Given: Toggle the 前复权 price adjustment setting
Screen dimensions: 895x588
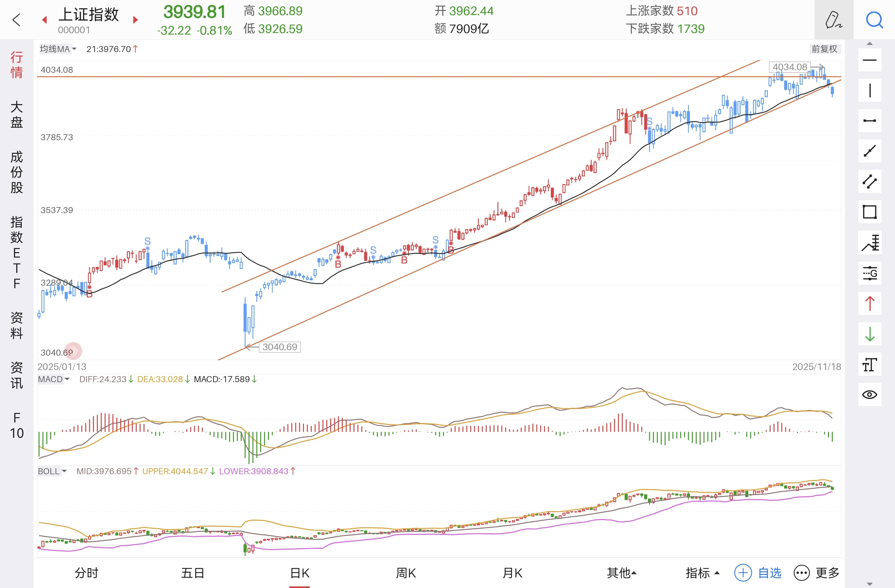Looking at the screenshot, I should pos(824,49).
